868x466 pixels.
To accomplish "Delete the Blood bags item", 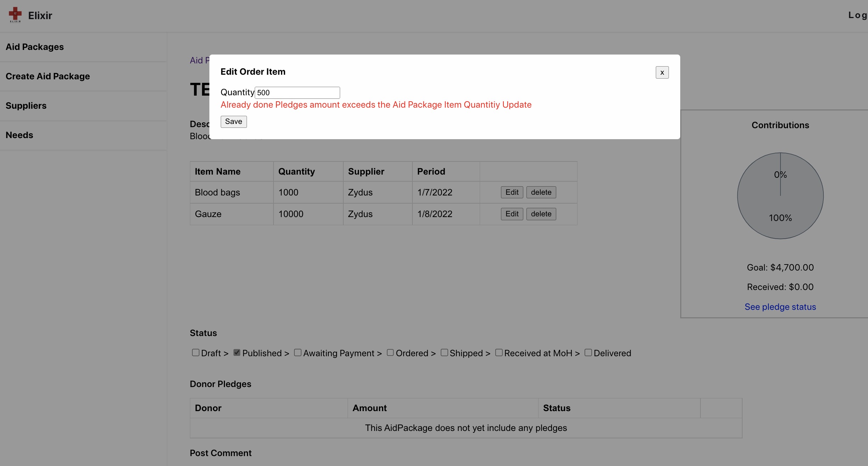I will pos(541,192).
